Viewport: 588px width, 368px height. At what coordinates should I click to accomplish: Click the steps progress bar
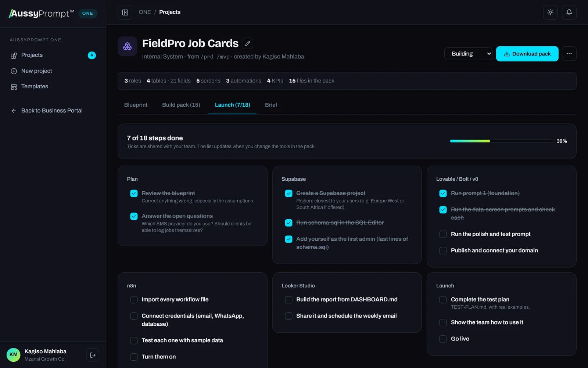(x=501, y=141)
